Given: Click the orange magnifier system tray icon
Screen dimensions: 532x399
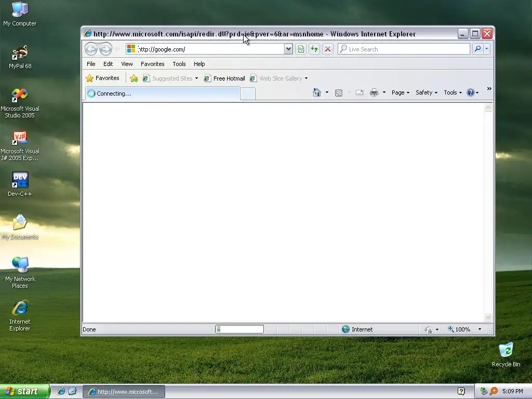Looking at the screenshot, I should (494, 391).
